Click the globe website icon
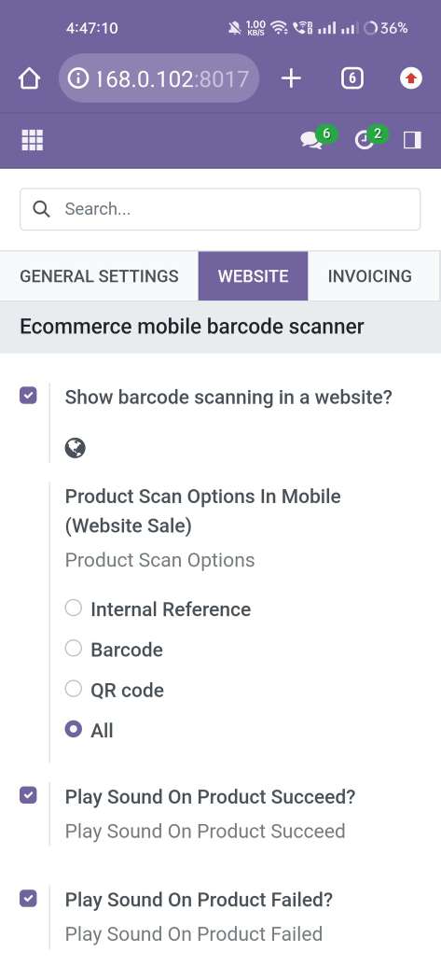 click(75, 448)
